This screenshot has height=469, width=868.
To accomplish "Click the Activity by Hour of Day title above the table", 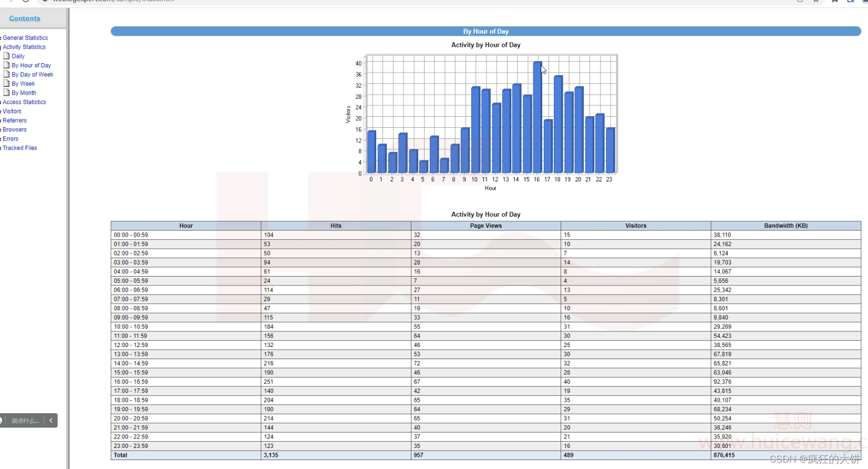I will coord(486,215).
